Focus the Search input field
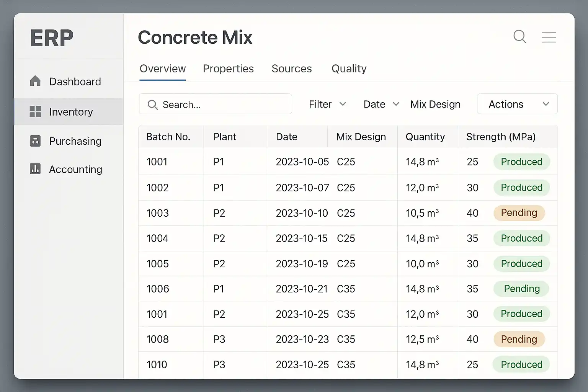The image size is (588, 392). tap(222, 105)
